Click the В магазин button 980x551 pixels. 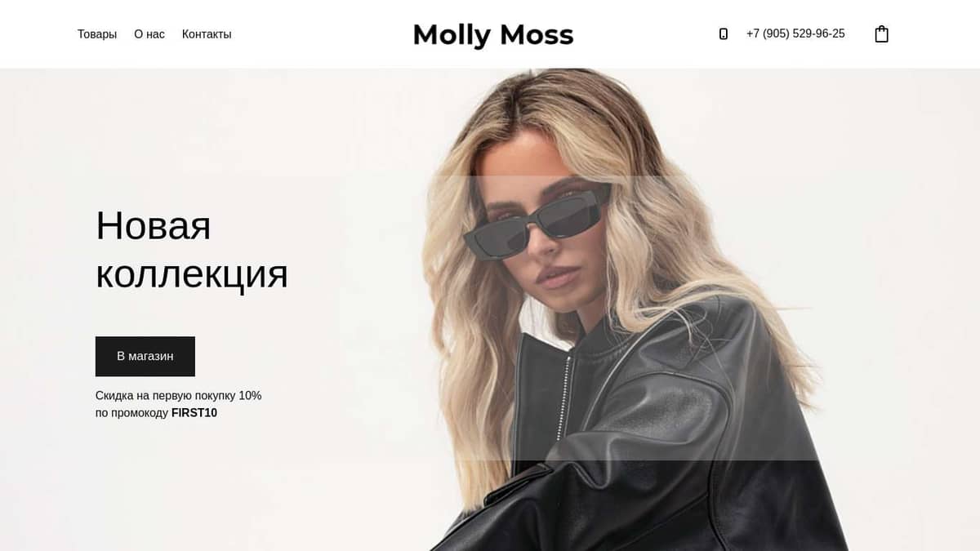point(145,356)
